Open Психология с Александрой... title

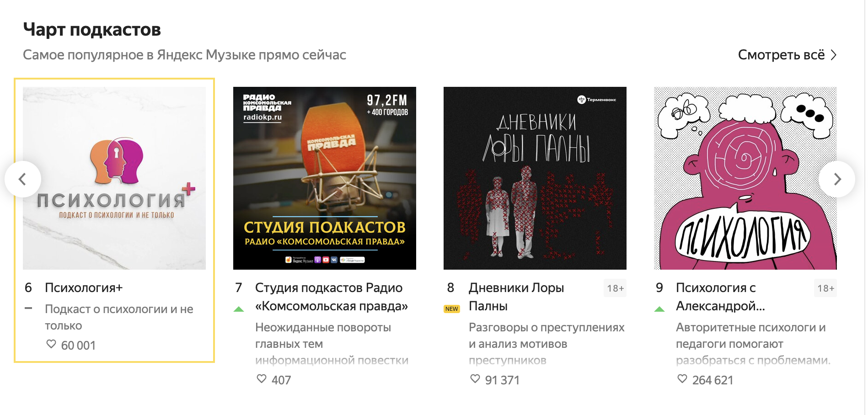pyautogui.click(x=720, y=297)
